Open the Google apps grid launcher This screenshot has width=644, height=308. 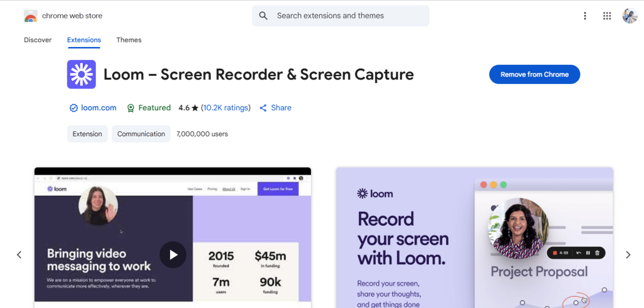point(607,16)
